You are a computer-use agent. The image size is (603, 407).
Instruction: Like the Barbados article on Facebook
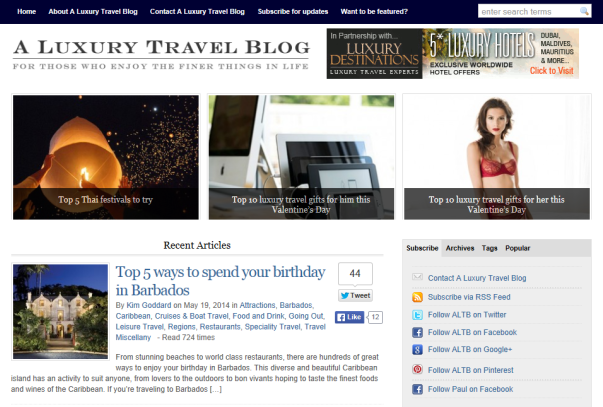349,317
